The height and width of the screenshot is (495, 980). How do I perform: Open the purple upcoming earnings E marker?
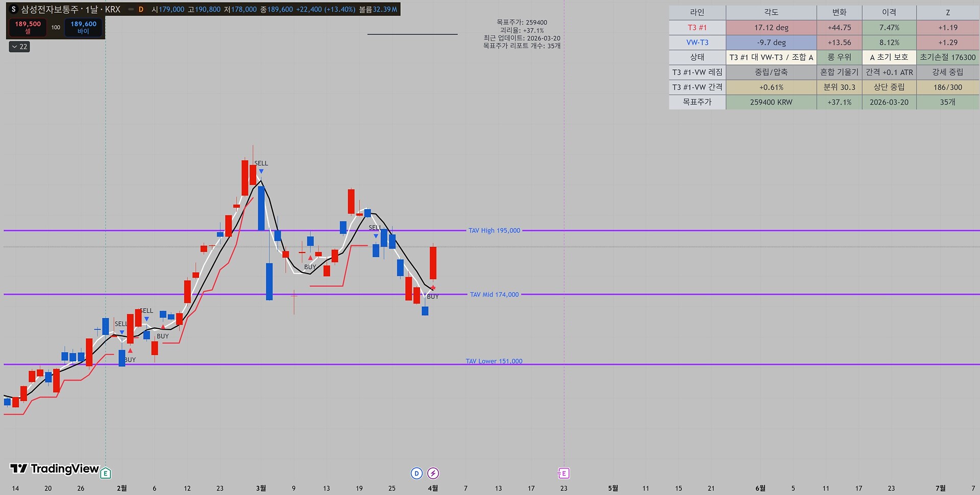click(x=563, y=474)
